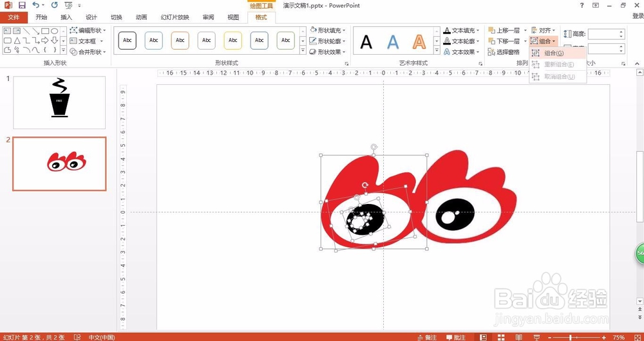Select the left brace shape
Screen dimensions: 644x341
click(45, 50)
